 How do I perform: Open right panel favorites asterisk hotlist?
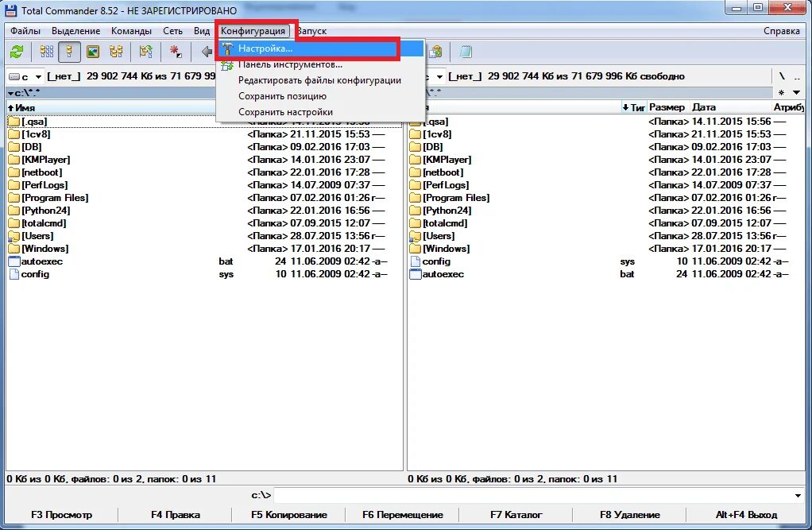pyautogui.click(x=782, y=93)
